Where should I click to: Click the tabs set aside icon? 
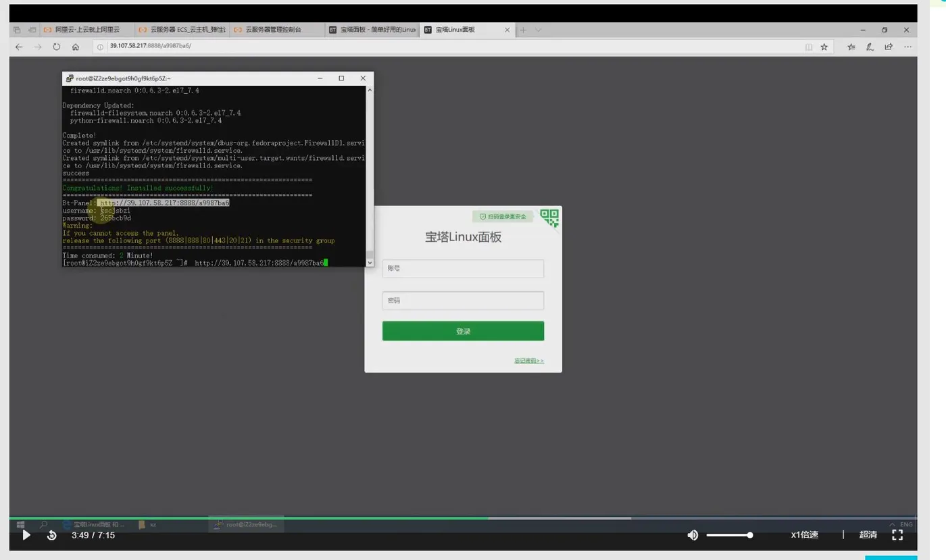tap(17, 30)
